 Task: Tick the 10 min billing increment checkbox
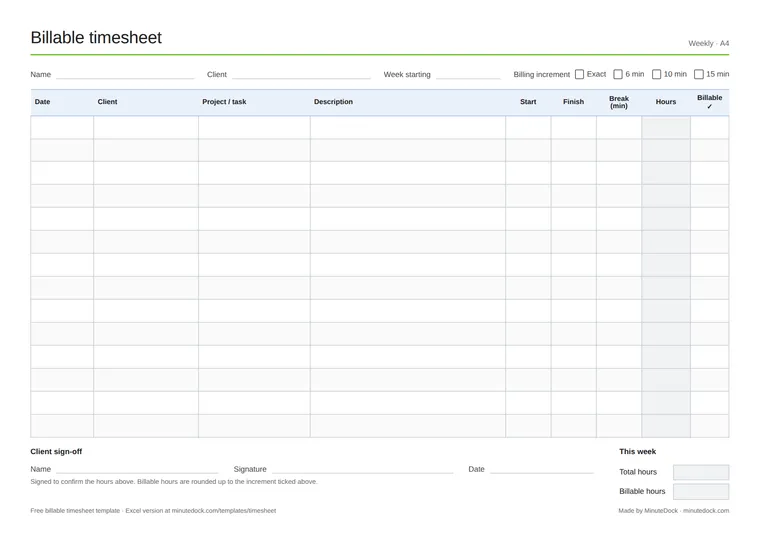(656, 74)
